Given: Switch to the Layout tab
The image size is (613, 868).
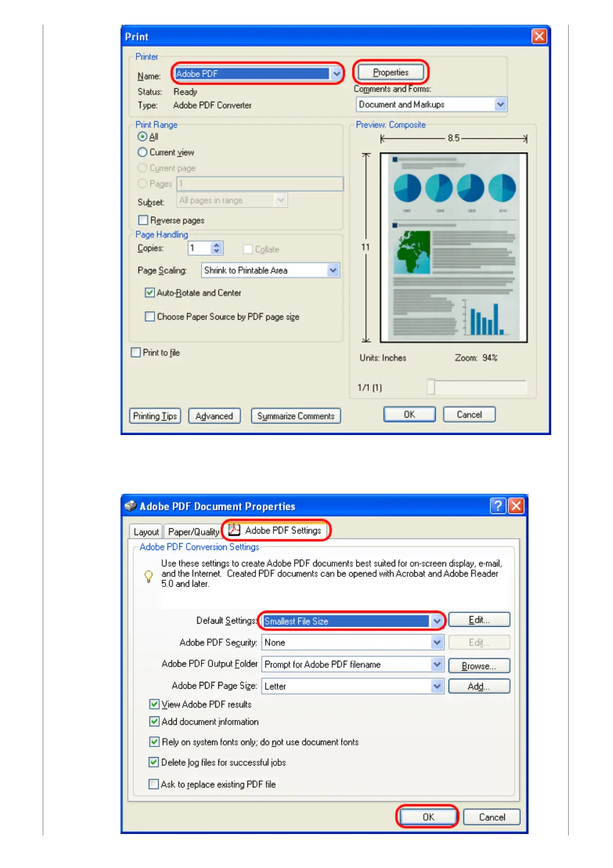Looking at the screenshot, I should point(146,532).
